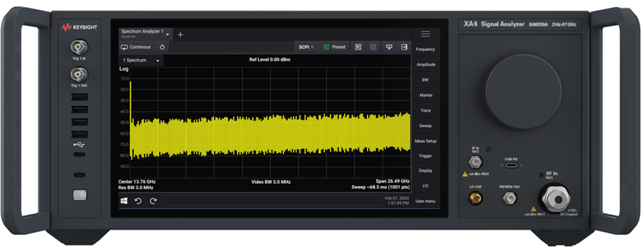The image size is (644, 248).
Task: Click the screen download arrow icon
Action: [389, 47]
